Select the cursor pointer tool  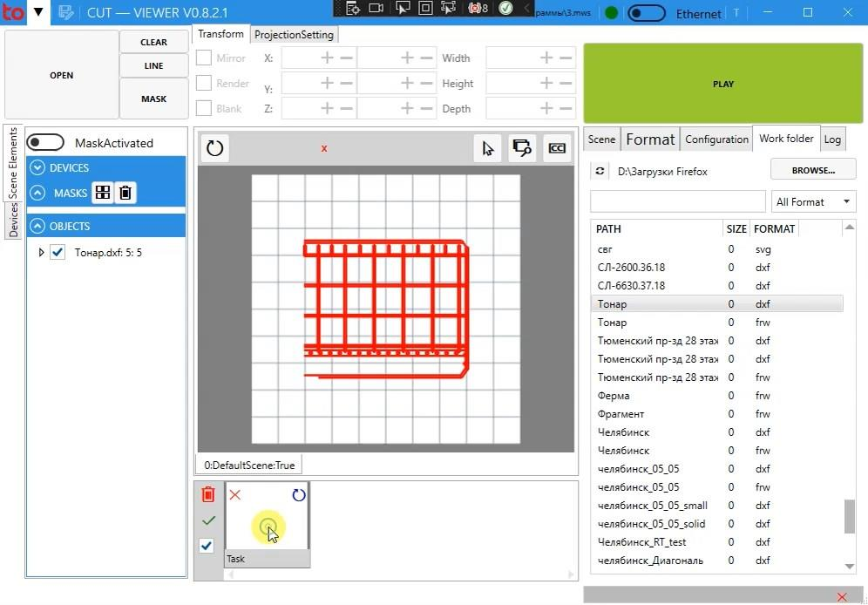point(487,148)
